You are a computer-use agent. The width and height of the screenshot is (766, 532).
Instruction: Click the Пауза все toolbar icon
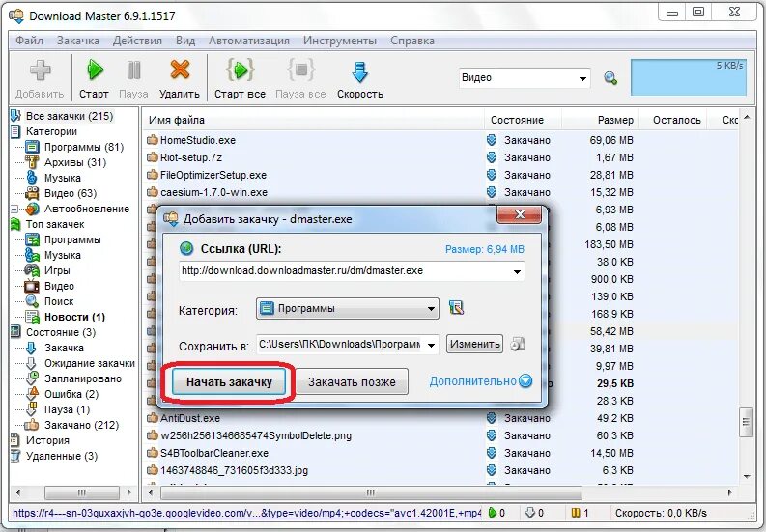pos(300,70)
